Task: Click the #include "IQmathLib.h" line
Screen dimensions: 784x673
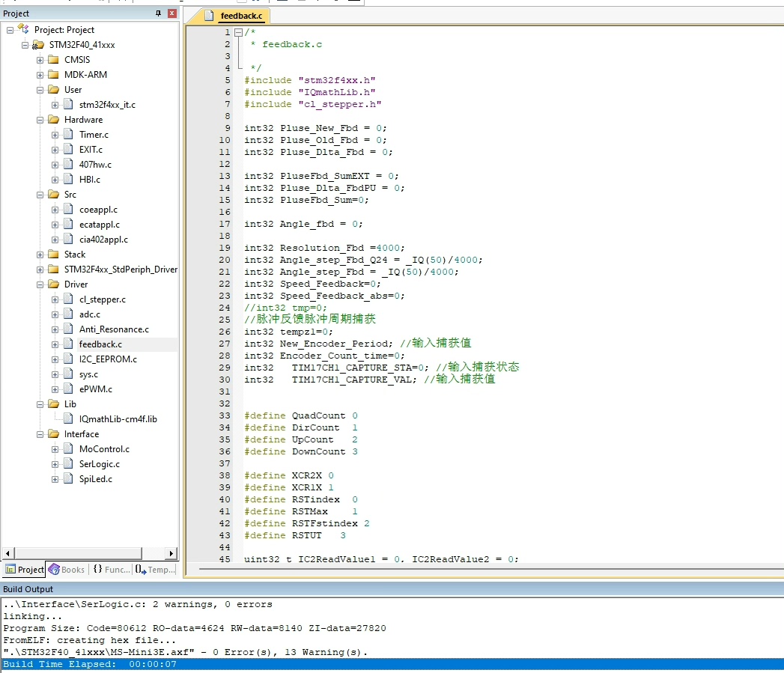Action: [309, 92]
